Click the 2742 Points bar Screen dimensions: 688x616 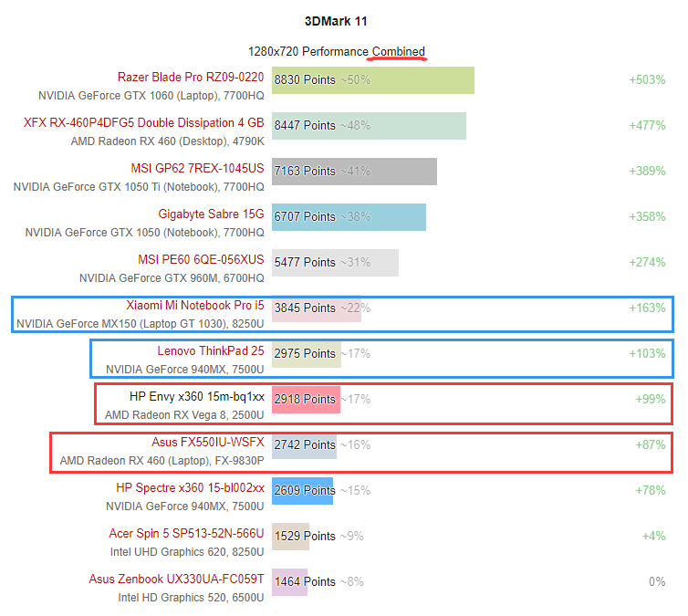304,445
